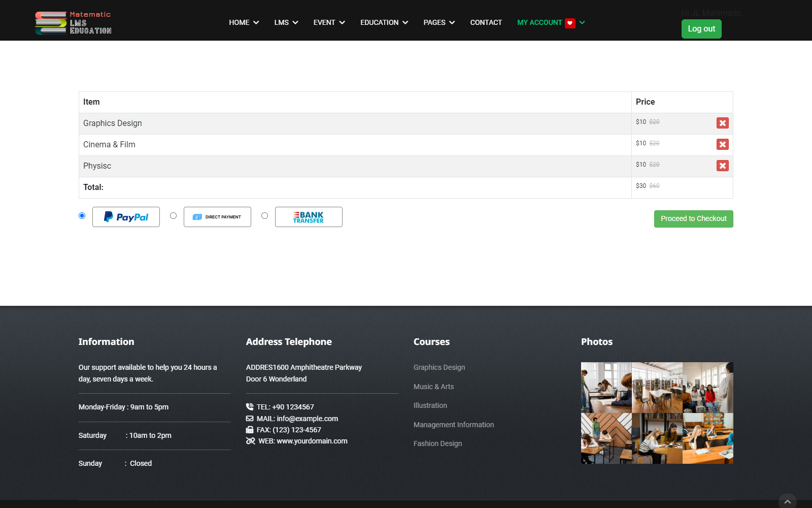
Task: Open the EDUCATION dropdown menu
Action: 384,22
